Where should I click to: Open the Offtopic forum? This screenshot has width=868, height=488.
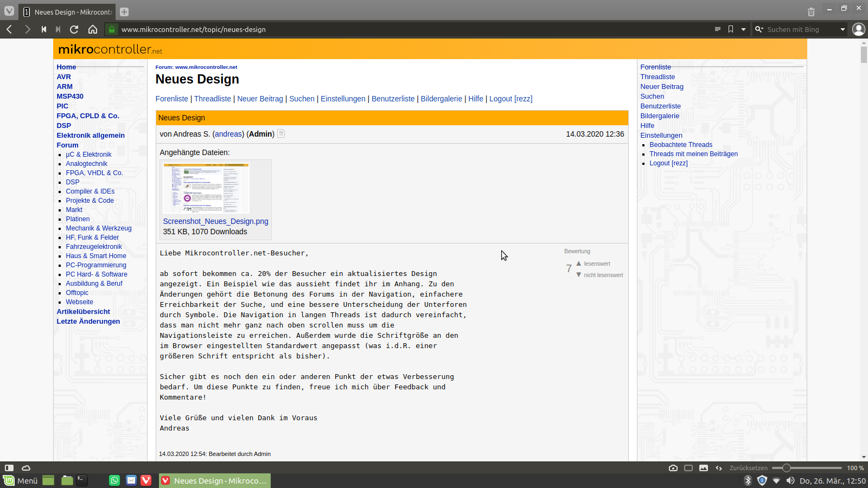(77, 293)
